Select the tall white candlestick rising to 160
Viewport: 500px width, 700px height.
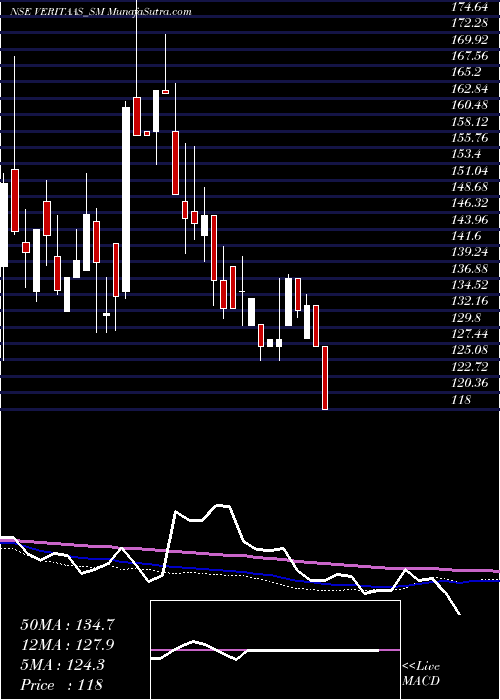(126, 199)
